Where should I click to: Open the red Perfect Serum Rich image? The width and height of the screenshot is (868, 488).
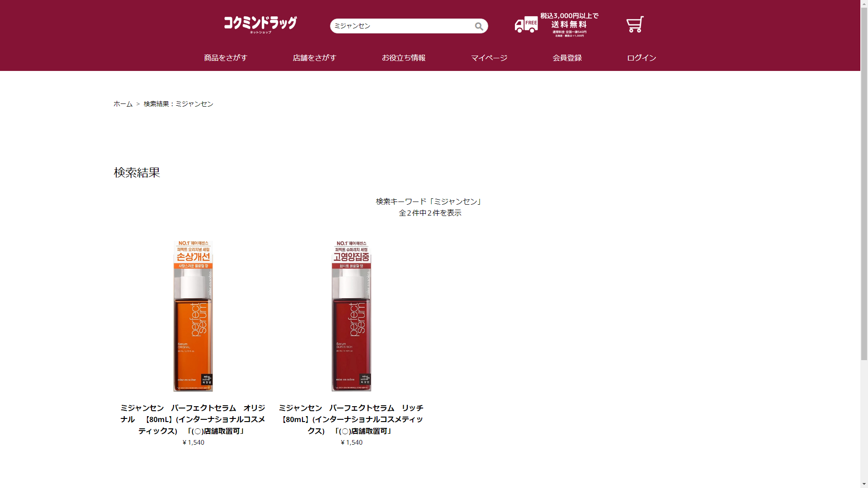click(351, 316)
